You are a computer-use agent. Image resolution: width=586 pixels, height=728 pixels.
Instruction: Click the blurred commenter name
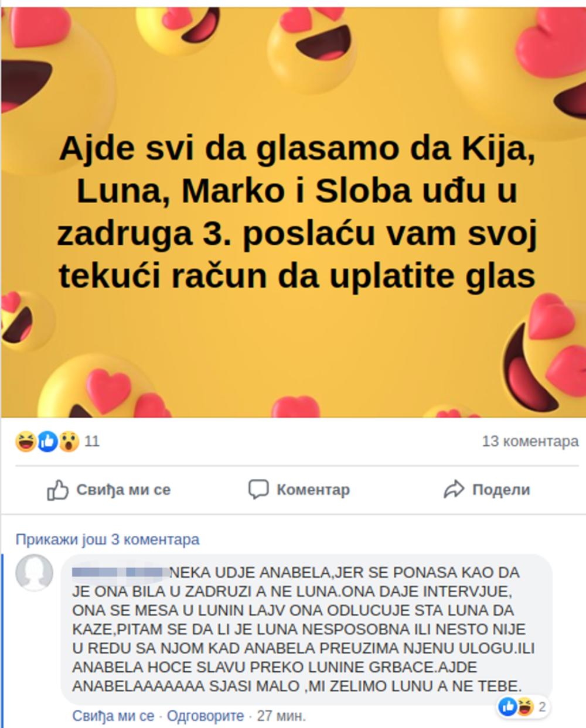click(120, 572)
